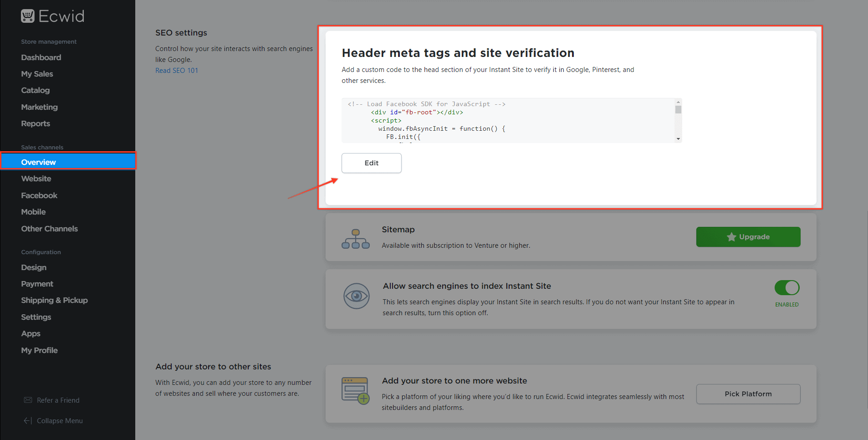868x440 pixels.
Task: Open Shipping & Pickup settings
Action: [54, 300]
